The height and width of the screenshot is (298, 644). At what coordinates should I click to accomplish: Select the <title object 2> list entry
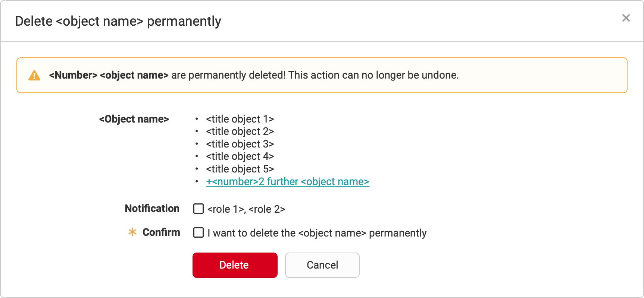coord(240,131)
